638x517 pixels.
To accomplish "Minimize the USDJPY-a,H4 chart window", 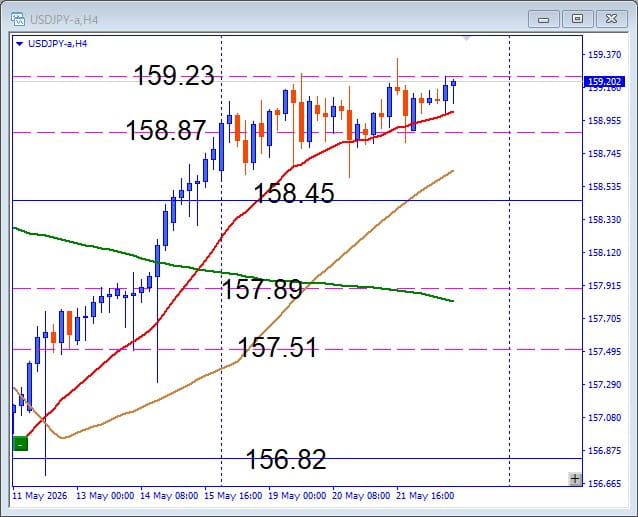I will point(543,19).
